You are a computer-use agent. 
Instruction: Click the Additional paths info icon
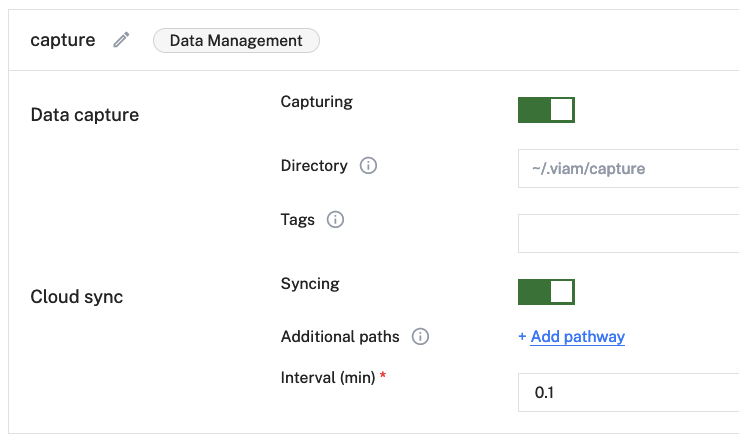(x=421, y=337)
